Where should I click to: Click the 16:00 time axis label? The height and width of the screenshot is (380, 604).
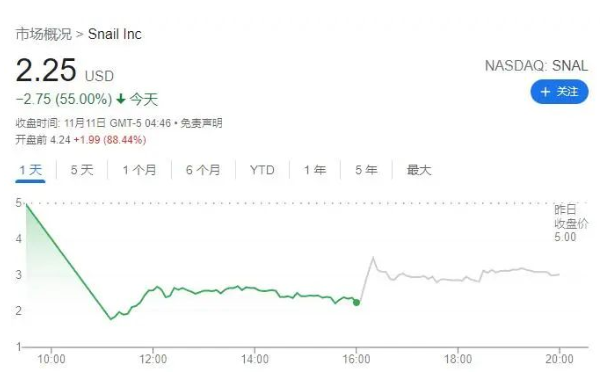coord(356,359)
